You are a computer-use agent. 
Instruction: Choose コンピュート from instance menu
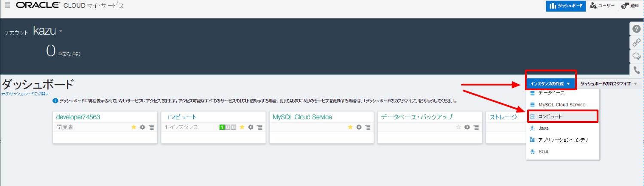[562, 116]
